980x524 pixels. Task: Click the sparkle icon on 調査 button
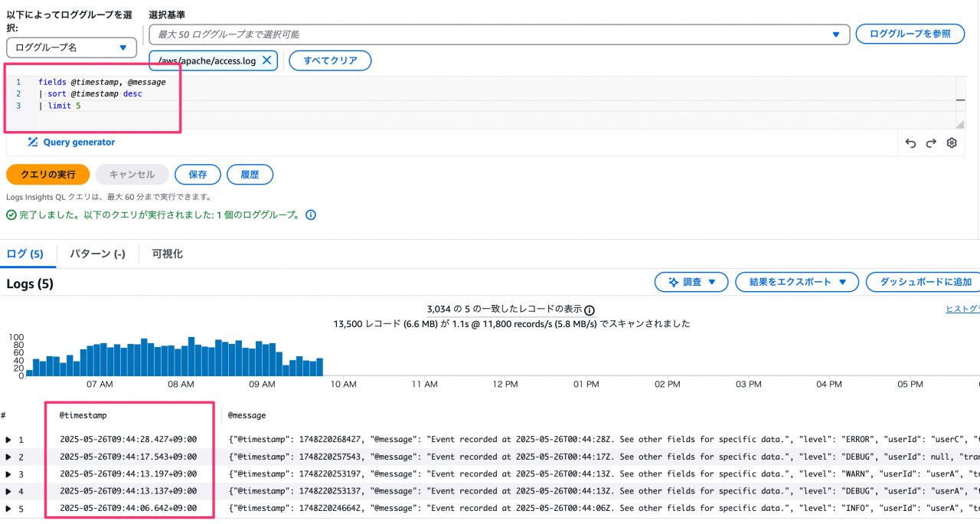click(674, 282)
